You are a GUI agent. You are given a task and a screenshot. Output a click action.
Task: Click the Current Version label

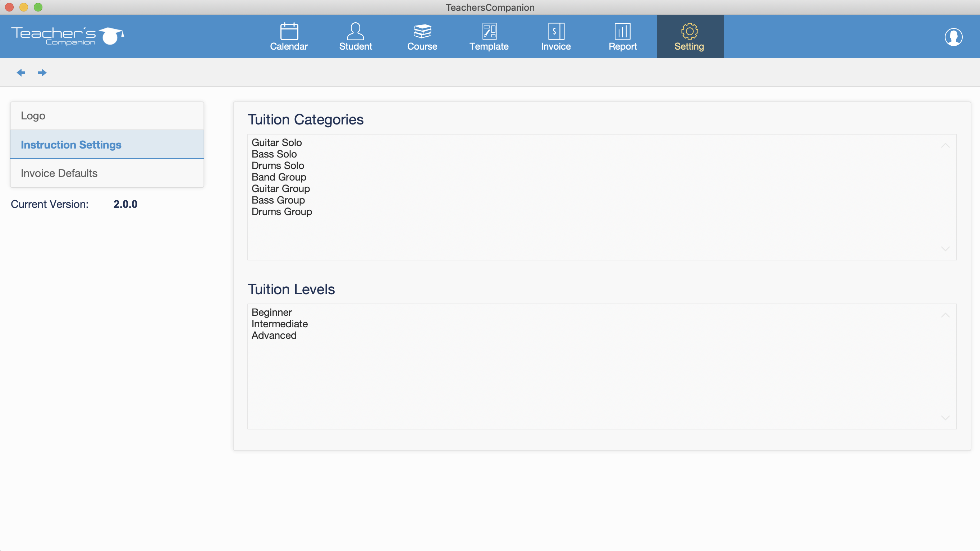click(x=50, y=204)
